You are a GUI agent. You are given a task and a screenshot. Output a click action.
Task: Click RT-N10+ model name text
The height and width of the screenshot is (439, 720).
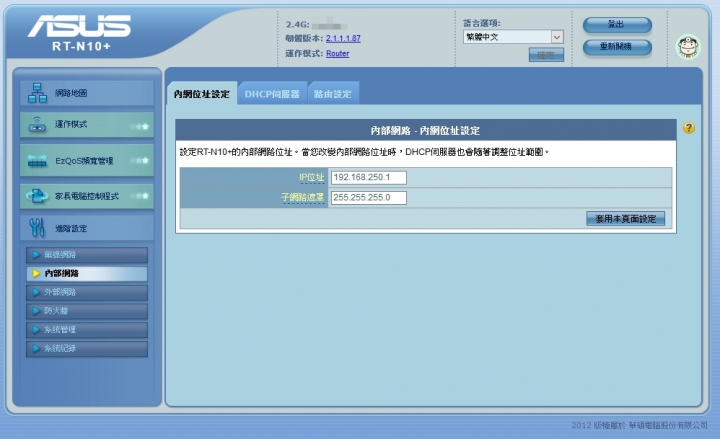(81, 46)
